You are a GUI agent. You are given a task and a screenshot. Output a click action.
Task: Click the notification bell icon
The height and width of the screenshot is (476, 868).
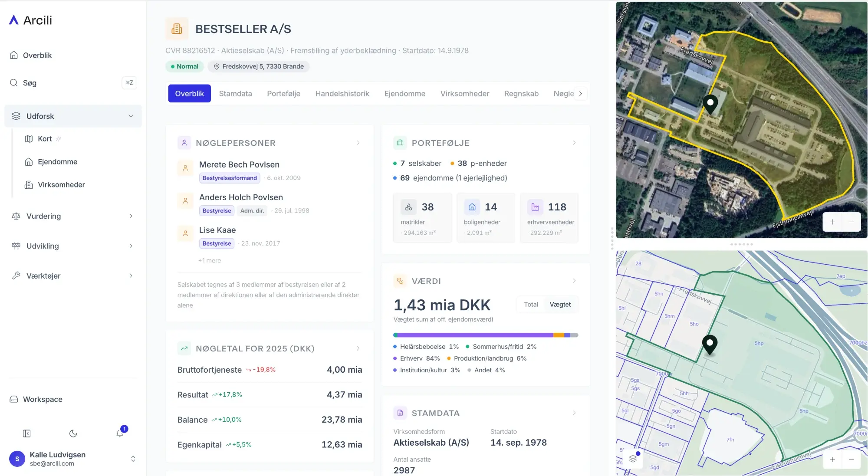tap(120, 433)
